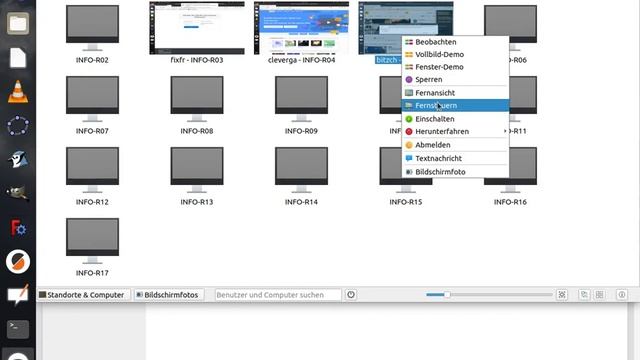Viewport: 640px width, 360px height.
Task: Toggle Standorte & Computer panel
Action: pyautogui.click(x=83, y=295)
